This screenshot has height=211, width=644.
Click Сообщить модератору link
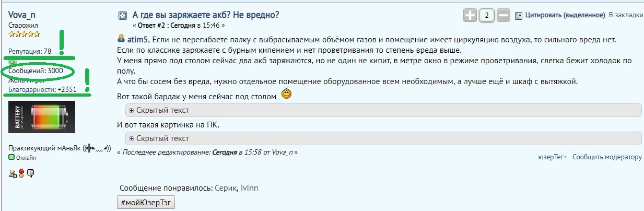(x=606, y=157)
